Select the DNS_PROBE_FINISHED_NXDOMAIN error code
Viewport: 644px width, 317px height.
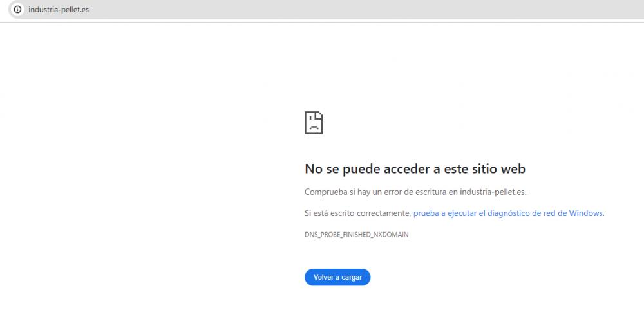pyautogui.click(x=357, y=235)
